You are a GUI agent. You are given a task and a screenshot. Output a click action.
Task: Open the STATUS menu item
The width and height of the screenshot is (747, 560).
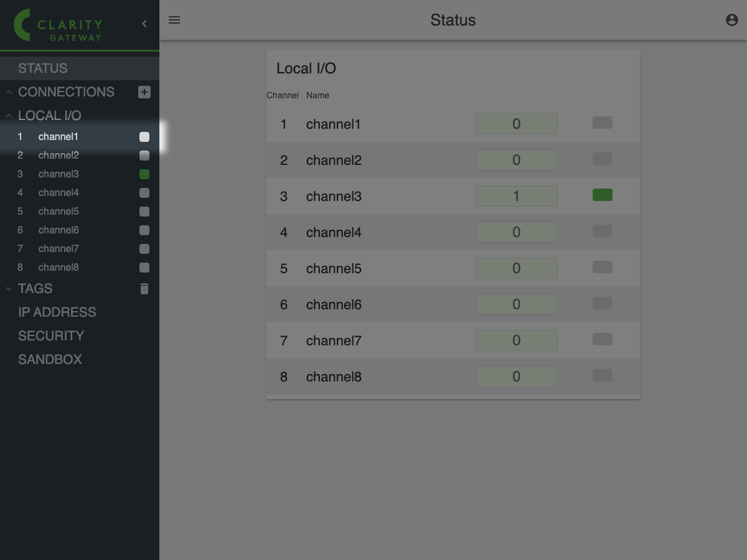click(x=43, y=68)
